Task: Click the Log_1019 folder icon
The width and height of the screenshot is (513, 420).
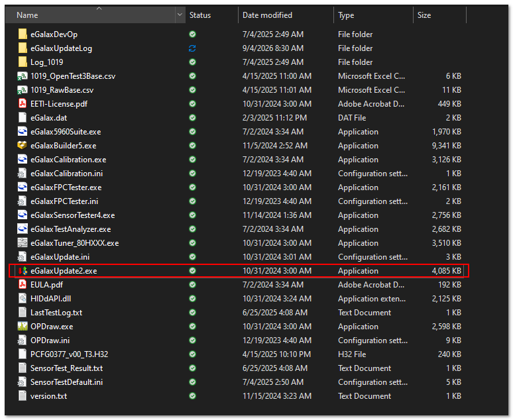Action: click(23, 62)
